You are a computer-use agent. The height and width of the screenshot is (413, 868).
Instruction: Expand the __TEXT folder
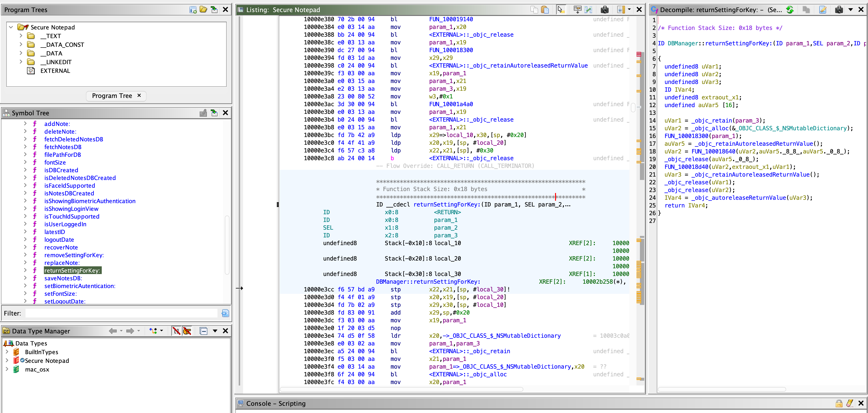[x=21, y=36]
